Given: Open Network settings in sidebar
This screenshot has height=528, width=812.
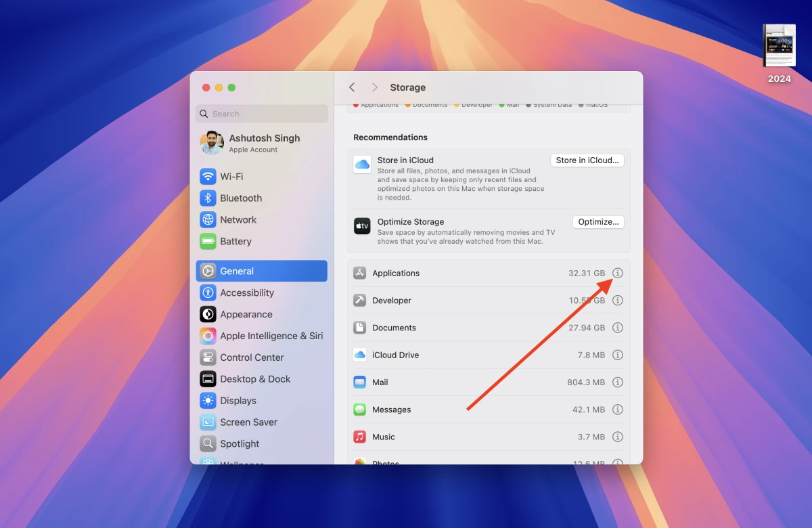Looking at the screenshot, I should pos(262,220).
